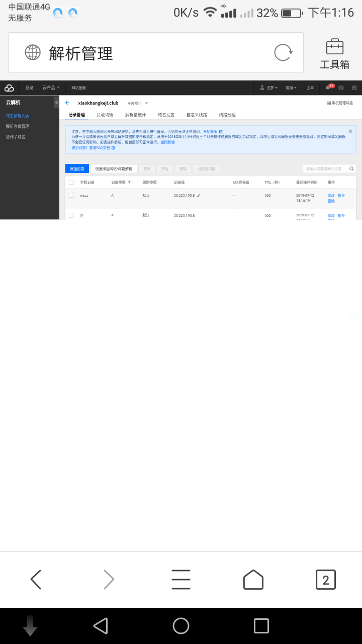The image size is (362, 644).
Task: Check the box for @ record
Action: coord(71,215)
